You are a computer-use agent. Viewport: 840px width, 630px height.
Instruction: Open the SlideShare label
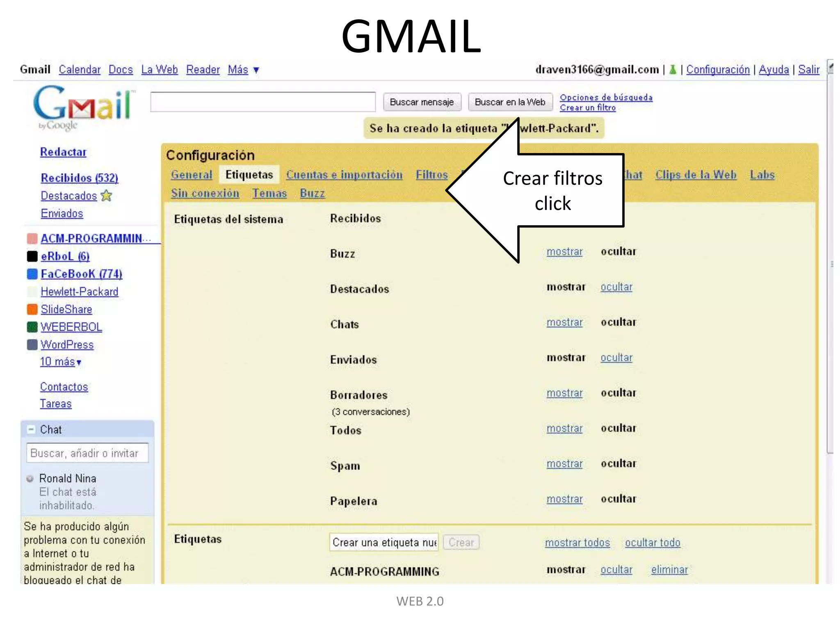(x=66, y=309)
